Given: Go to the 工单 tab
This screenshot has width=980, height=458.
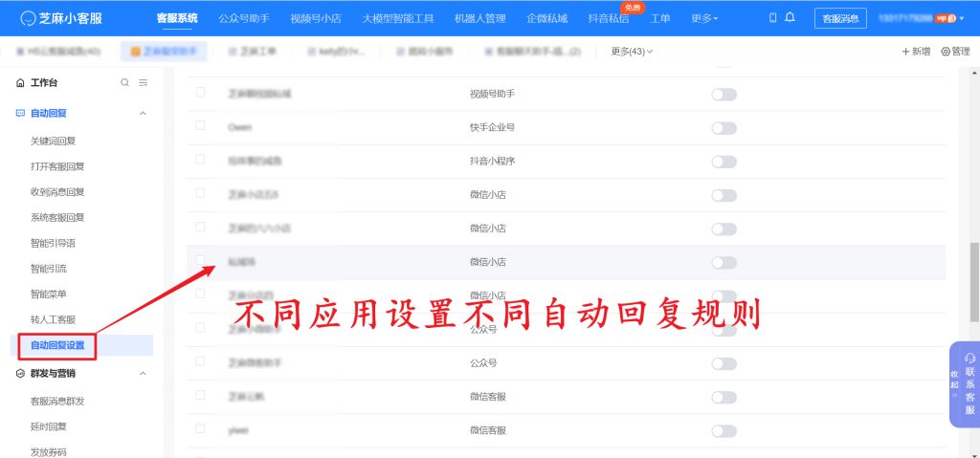Looking at the screenshot, I should 660,19.
